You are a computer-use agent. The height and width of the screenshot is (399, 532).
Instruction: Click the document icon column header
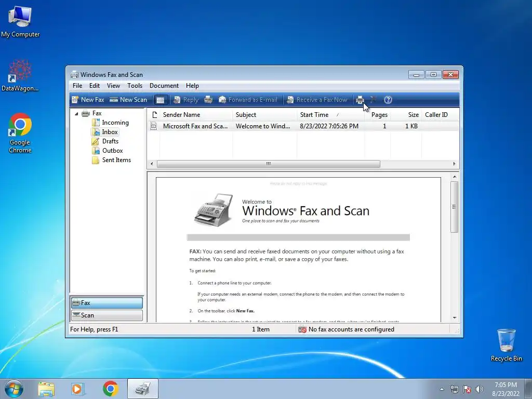coord(154,115)
